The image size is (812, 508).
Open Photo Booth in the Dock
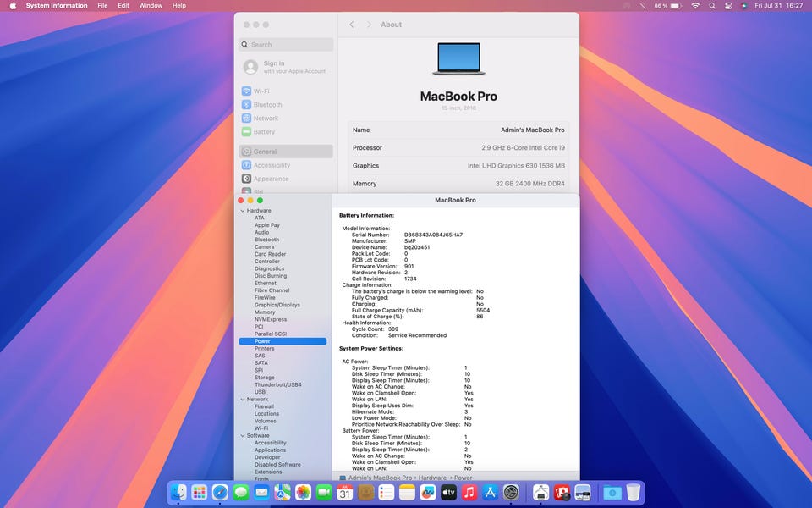coord(562,492)
